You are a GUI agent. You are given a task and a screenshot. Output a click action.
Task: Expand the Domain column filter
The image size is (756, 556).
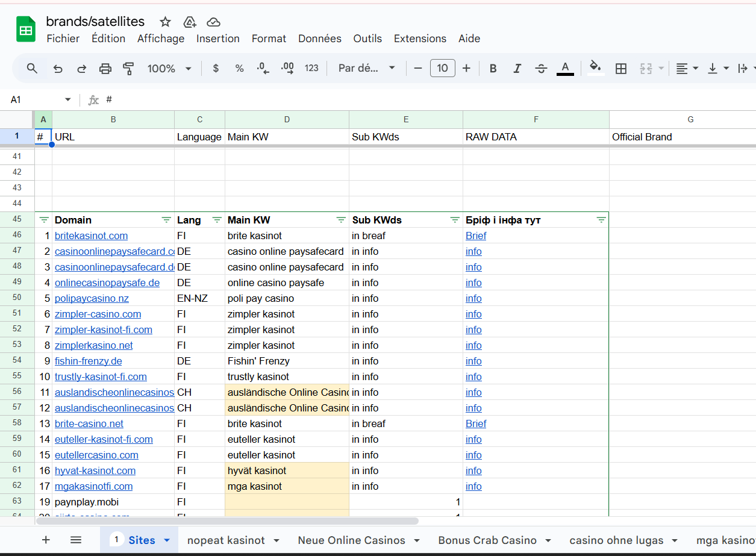166,220
